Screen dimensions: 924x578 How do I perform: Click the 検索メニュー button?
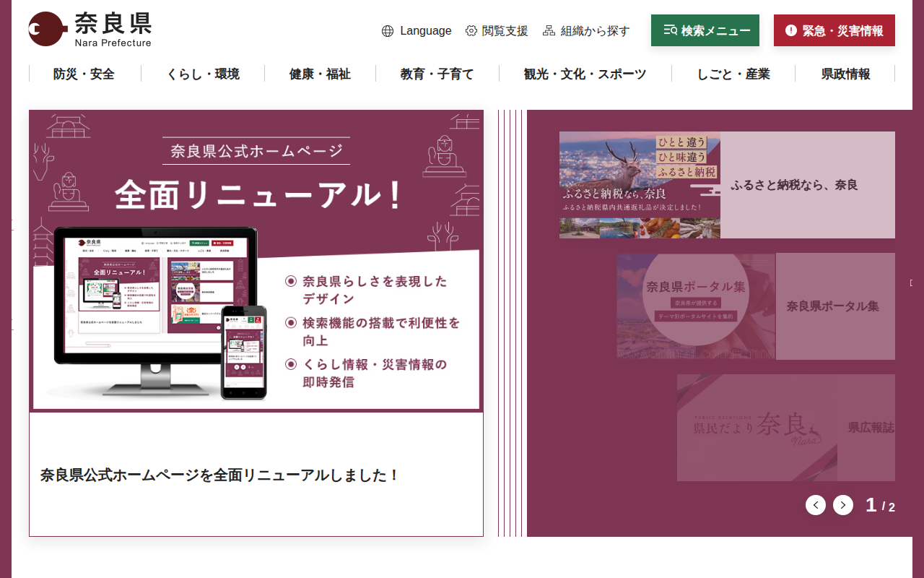pyautogui.click(x=705, y=30)
